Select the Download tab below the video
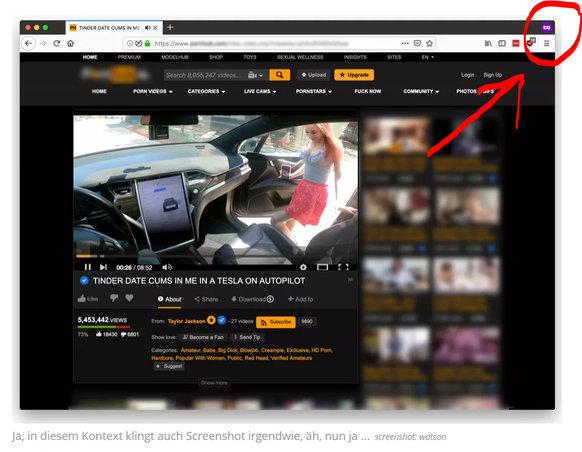This screenshot has height=452, width=582. tap(252, 299)
